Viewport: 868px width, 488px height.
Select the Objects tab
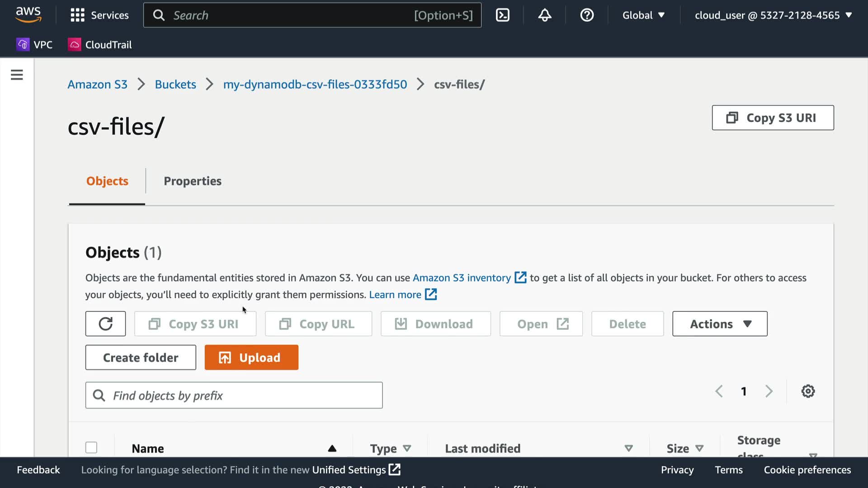[107, 181]
